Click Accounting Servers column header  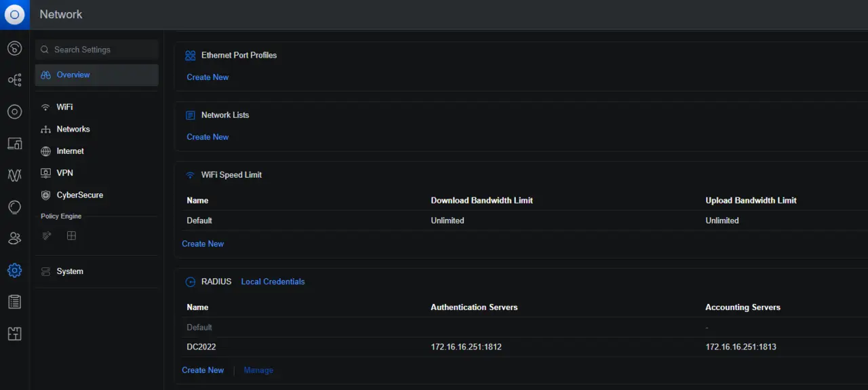click(x=743, y=307)
